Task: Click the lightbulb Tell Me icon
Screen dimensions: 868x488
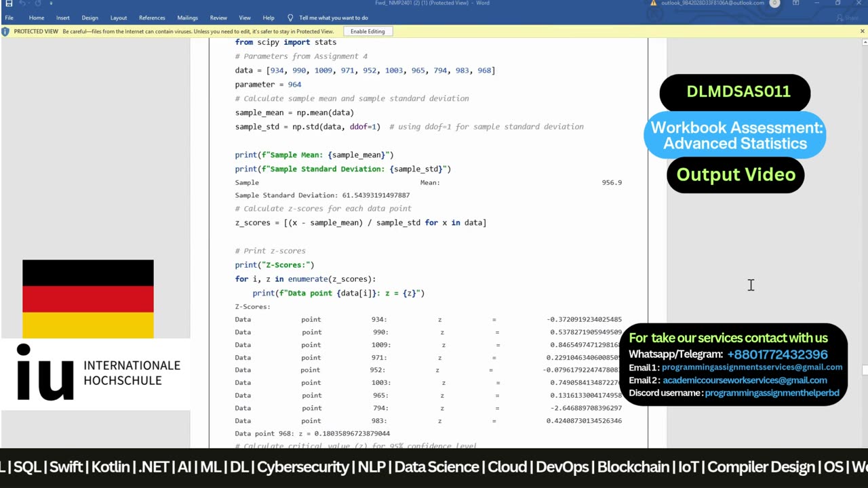Action: (x=291, y=18)
